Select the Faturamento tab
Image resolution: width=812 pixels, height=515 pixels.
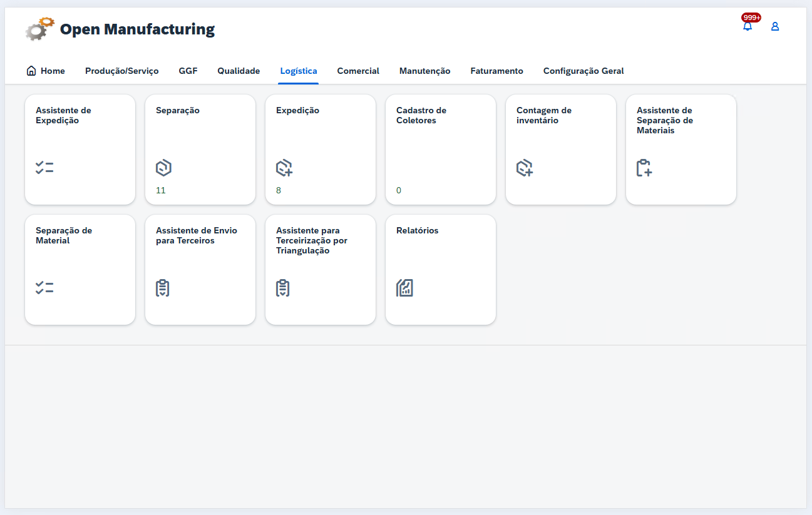(x=496, y=71)
